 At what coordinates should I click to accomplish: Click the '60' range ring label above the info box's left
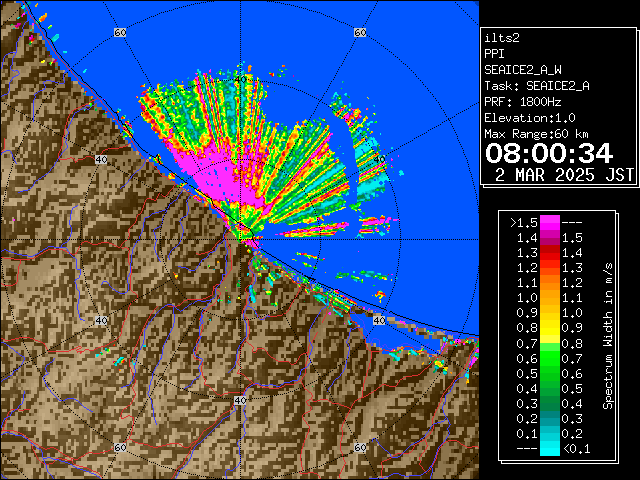point(360,32)
